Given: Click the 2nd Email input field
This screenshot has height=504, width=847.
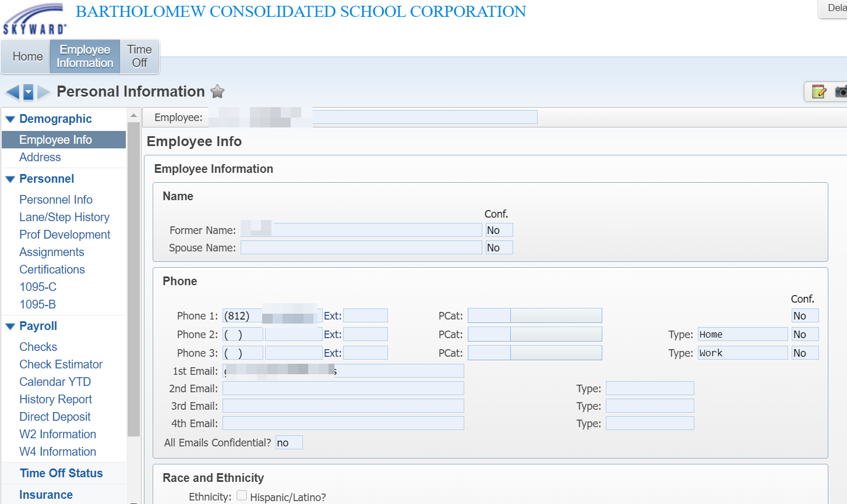Looking at the screenshot, I should tap(343, 389).
